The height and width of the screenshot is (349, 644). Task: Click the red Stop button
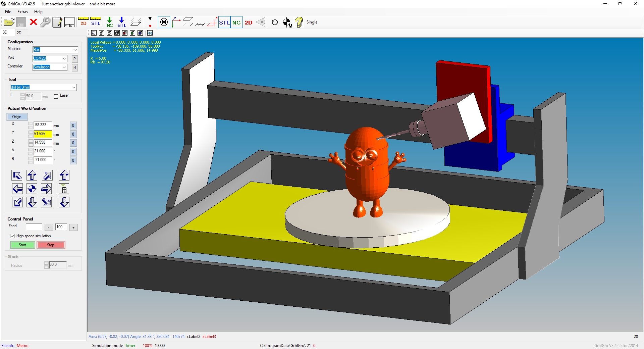(x=51, y=245)
